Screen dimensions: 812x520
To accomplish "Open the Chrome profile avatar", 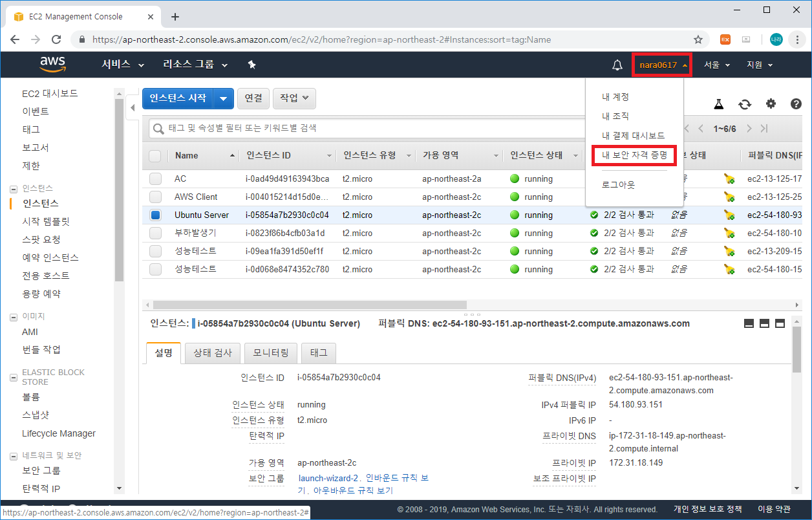I will point(776,39).
